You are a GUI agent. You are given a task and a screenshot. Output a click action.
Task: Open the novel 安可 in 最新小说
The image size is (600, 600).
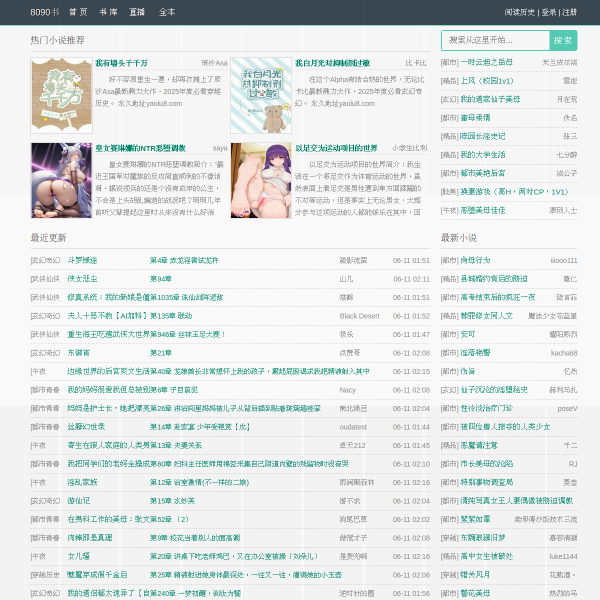[468, 334]
